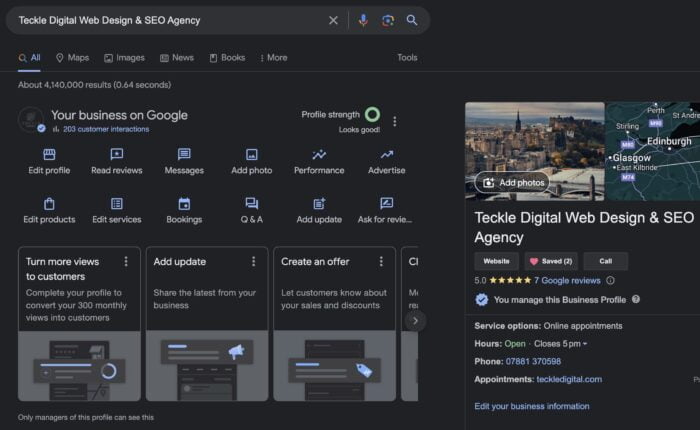This screenshot has width=700, height=430.
Task: Open Edit profile shortcut
Action: click(x=49, y=162)
